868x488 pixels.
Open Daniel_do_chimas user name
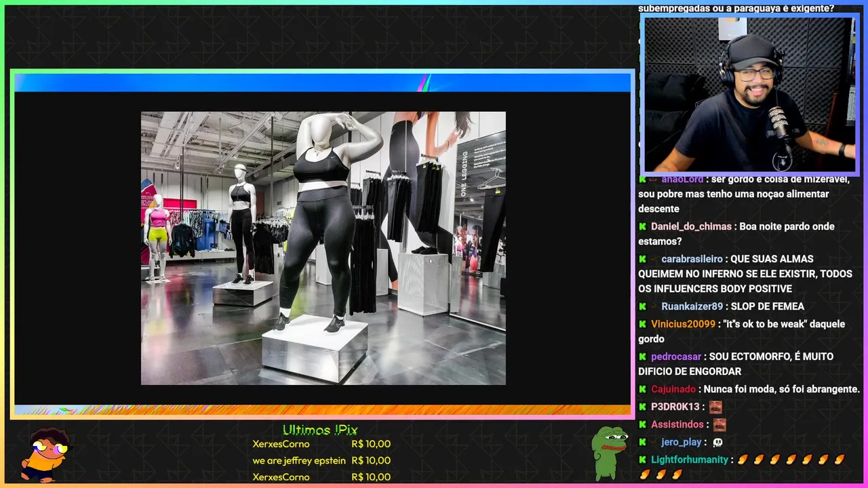pos(691,226)
